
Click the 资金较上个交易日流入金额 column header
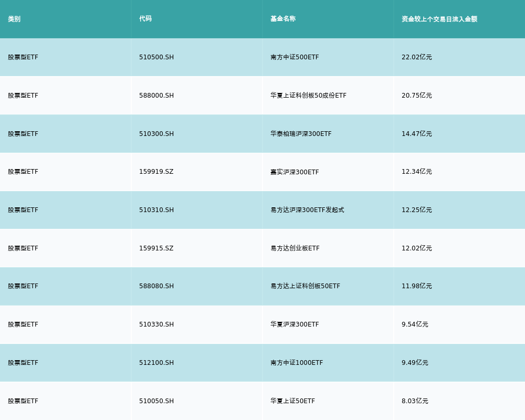tap(439, 19)
